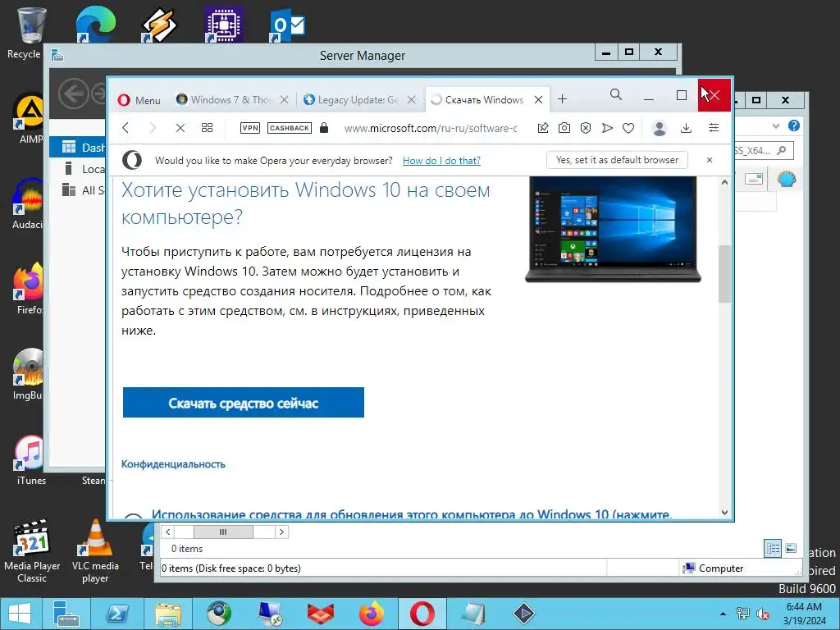The image size is (840, 630).
Task: Switch Explorer to large icons view
Action: pos(791,548)
